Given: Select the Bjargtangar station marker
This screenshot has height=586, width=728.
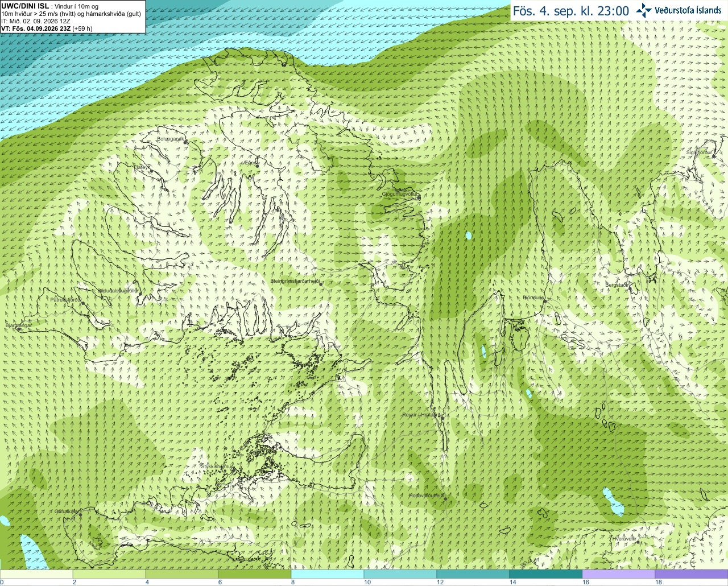Looking at the screenshot, I should 18,329.
